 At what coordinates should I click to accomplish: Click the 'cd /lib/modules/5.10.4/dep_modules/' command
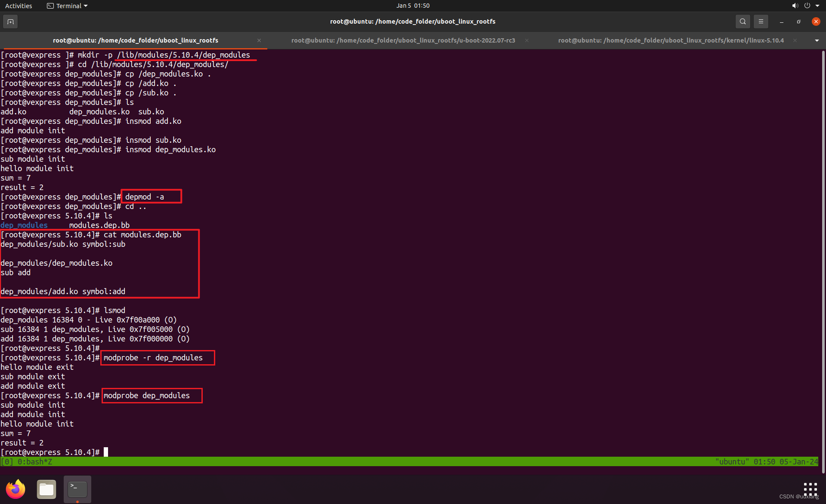[x=153, y=65]
